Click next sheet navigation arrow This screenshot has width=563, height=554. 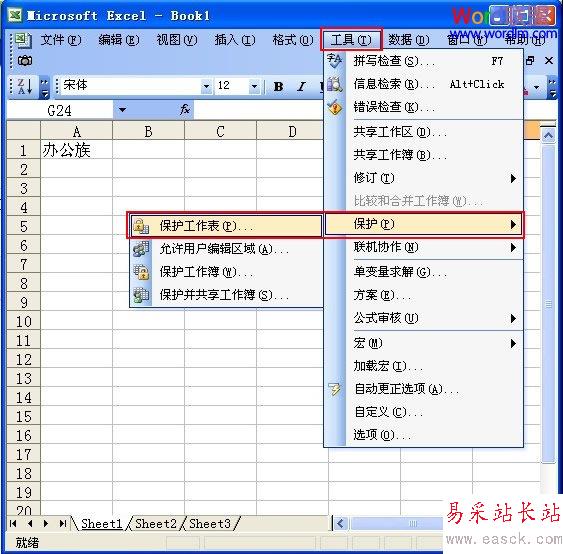coord(46,523)
